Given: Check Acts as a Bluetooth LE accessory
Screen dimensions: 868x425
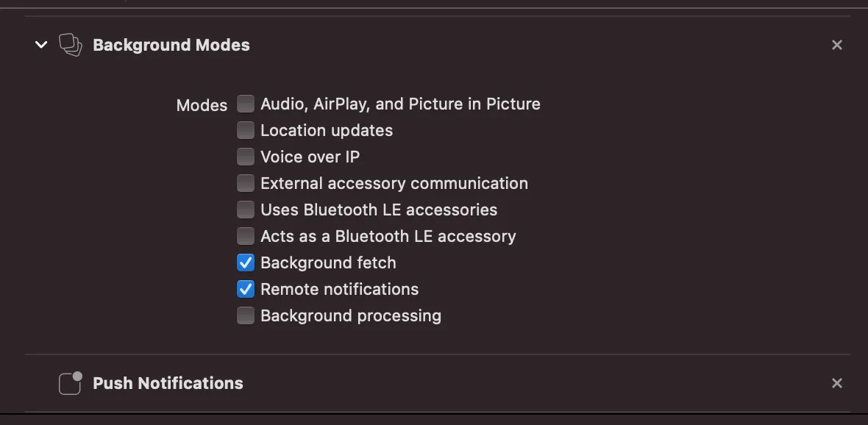Looking at the screenshot, I should tap(246, 236).
